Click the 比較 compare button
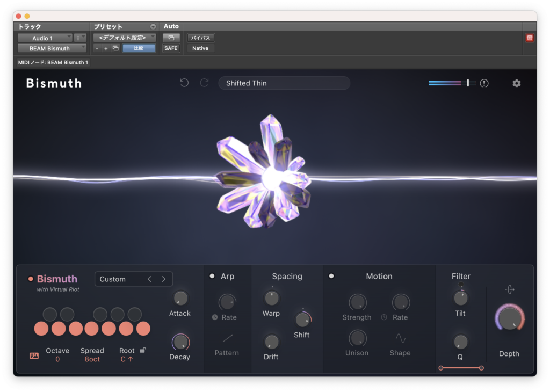 click(139, 48)
